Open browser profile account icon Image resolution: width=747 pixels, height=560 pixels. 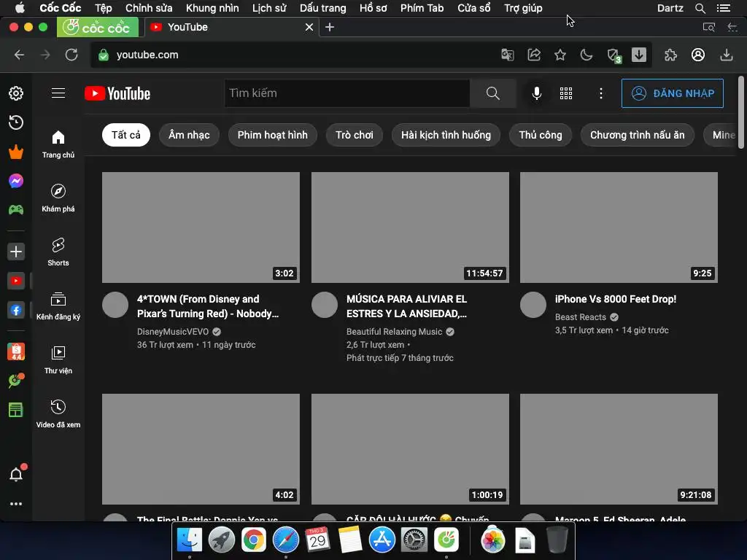698,55
